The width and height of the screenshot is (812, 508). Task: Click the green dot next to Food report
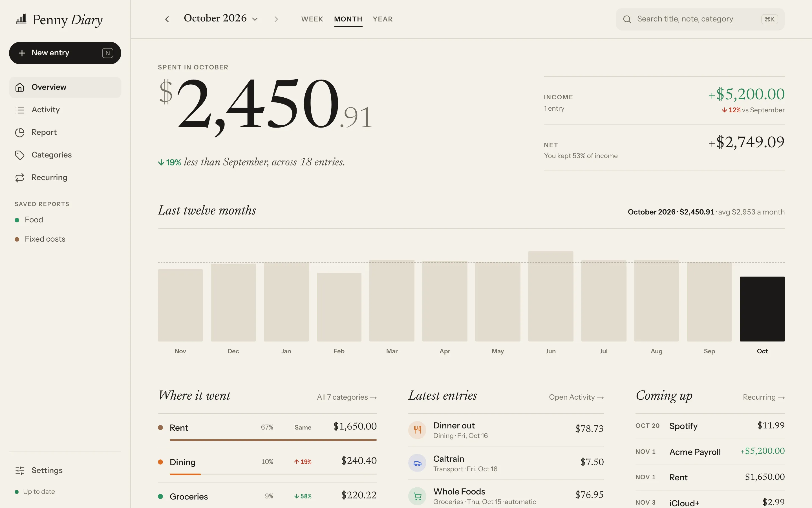(x=17, y=220)
